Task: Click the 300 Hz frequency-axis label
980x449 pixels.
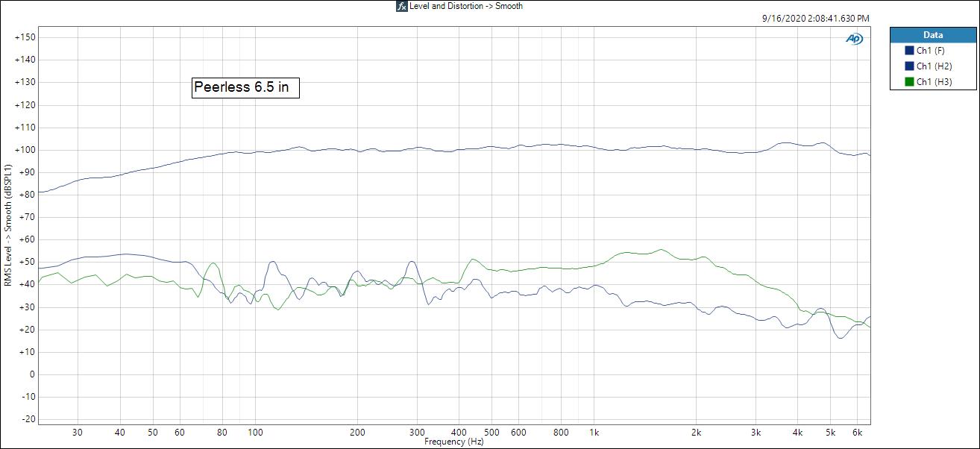Action: point(417,433)
